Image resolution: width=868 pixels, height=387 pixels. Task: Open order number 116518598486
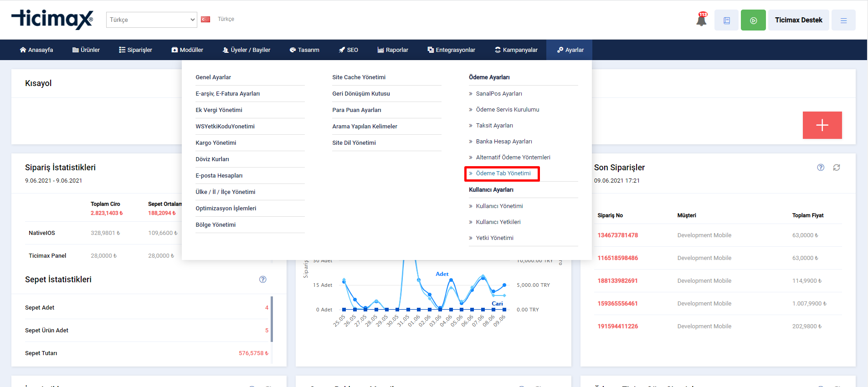coord(618,258)
